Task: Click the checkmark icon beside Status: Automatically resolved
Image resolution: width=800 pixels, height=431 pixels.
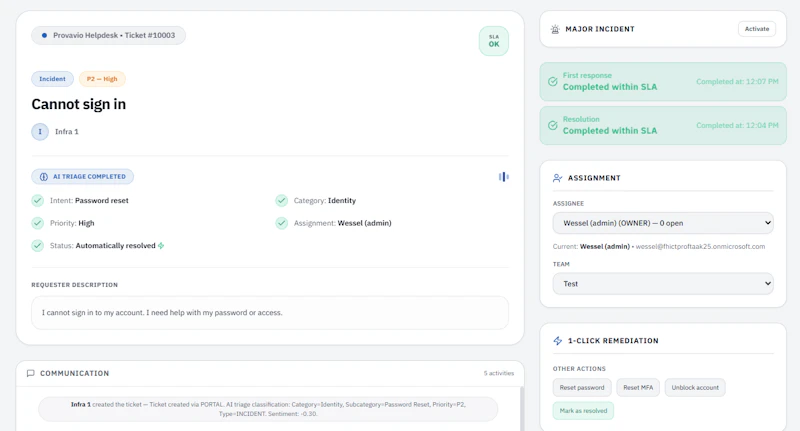Action: (x=37, y=245)
